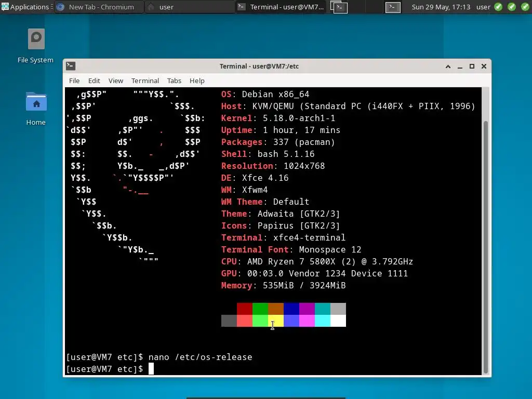The height and width of the screenshot is (399, 532).
Task: Open the Edit menu in Terminal
Action: (x=94, y=81)
